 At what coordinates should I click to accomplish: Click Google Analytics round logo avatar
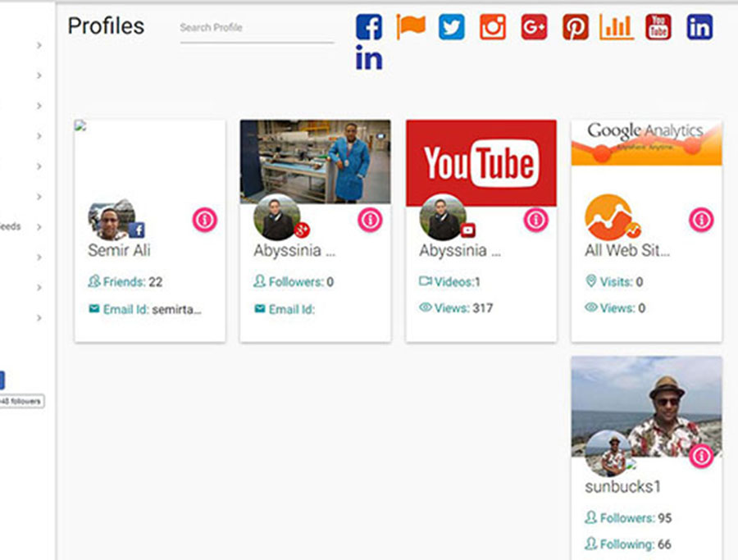point(608,217)
